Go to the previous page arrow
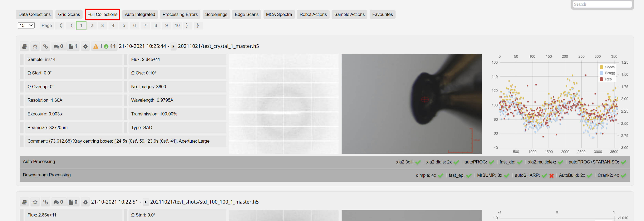This screenshot has height=221, width=644. pyautogui.click(x=71, y=26)
